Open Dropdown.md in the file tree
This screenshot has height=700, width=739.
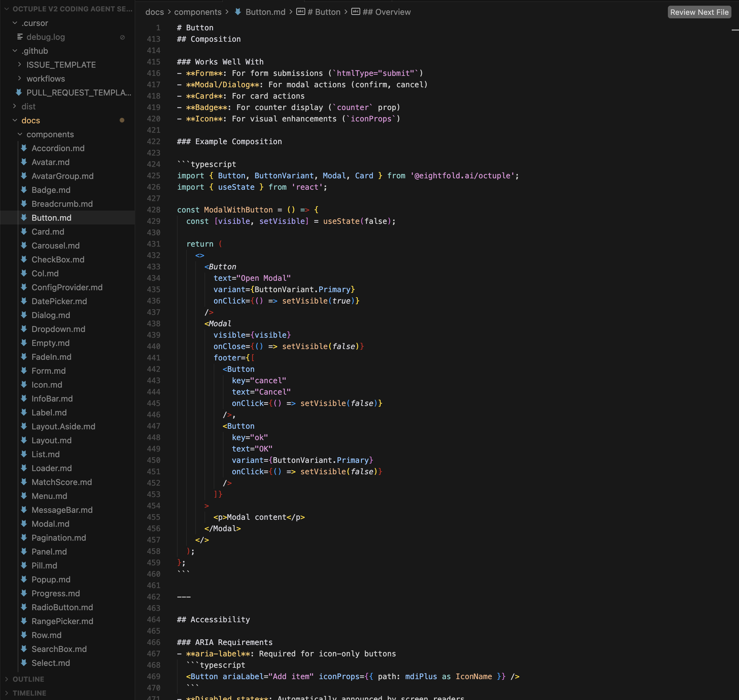(58, 329)
